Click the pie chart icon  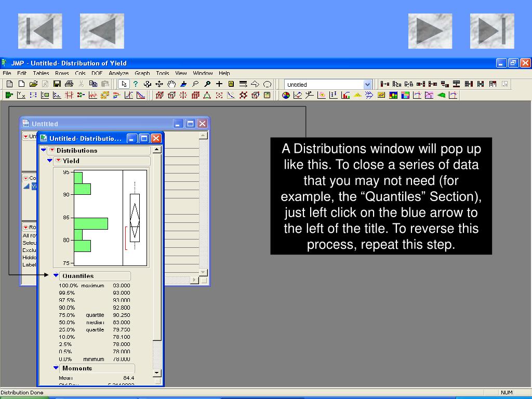coord(286,96)
